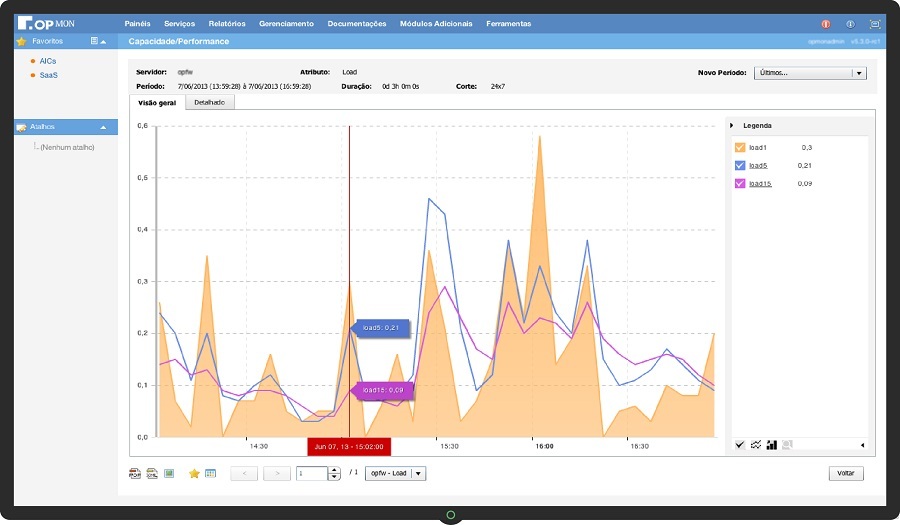Open the AICs favorite link
Viewport: 900px width, 525px height.
pyautogui.click(x=48, y=61)
